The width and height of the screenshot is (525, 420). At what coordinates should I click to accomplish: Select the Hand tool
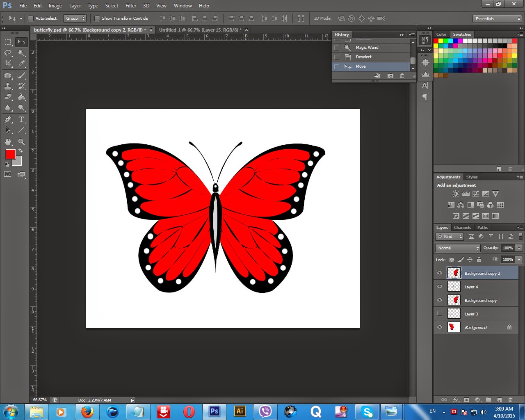[x=8, y=142]
